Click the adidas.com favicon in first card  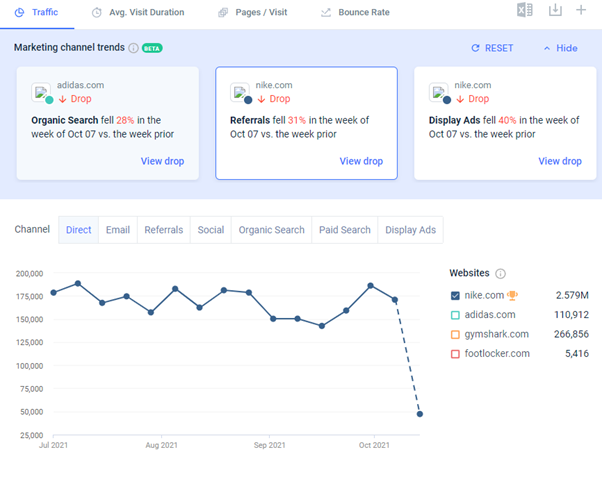coord(41,93)
